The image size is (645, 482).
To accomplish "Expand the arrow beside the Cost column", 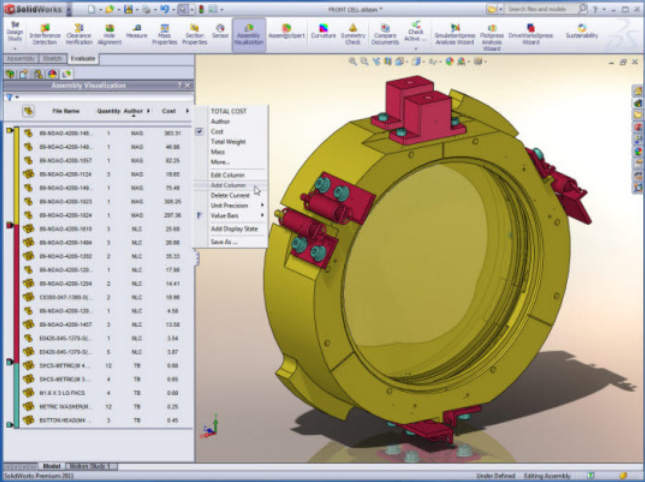I will pos(187,111).
